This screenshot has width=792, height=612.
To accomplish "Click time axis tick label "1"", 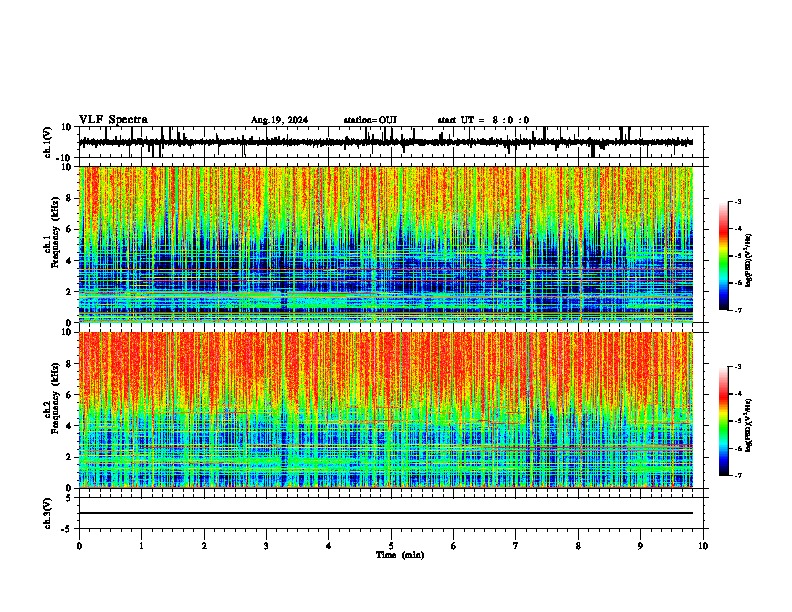I will (x=141, y=546).
